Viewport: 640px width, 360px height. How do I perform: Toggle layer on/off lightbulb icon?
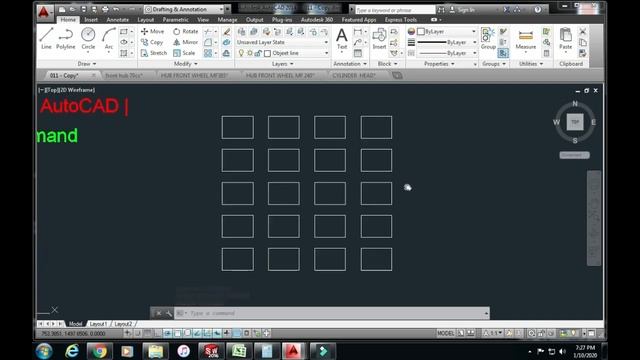pos(241,53)
